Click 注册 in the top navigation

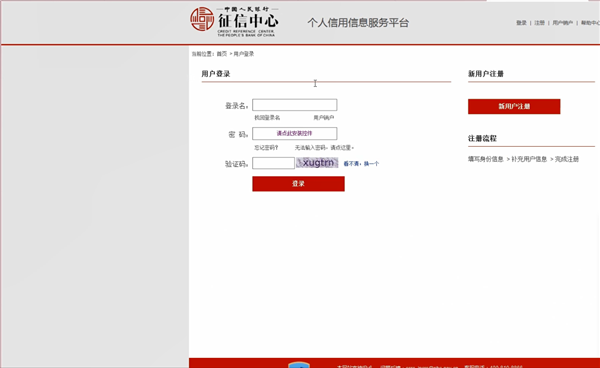(x=540, y=23)
